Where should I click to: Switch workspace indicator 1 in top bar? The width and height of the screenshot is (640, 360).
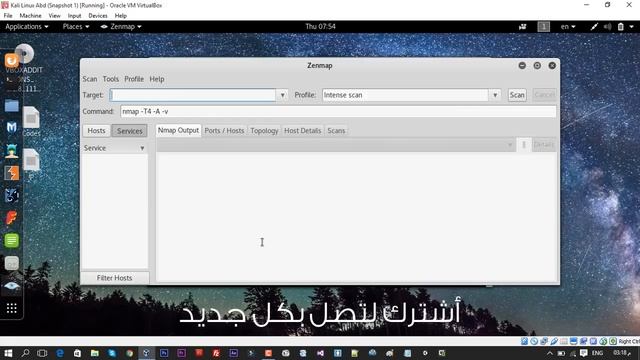(x=543, y=27)
